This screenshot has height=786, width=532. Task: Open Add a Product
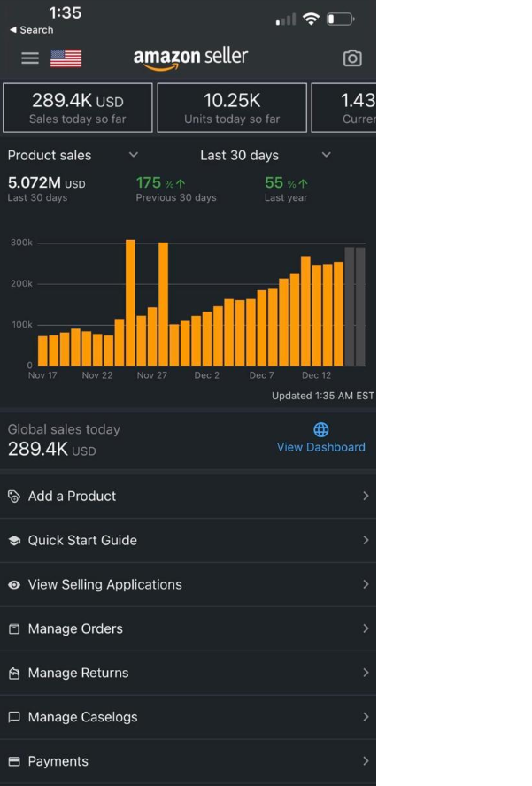point(188,497)
